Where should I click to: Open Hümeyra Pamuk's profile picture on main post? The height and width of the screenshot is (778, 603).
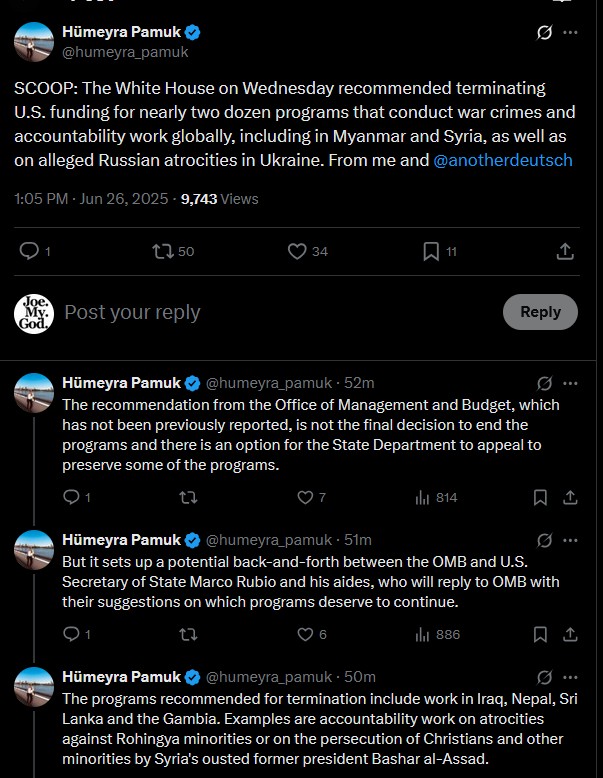click(x=34, y=42)
